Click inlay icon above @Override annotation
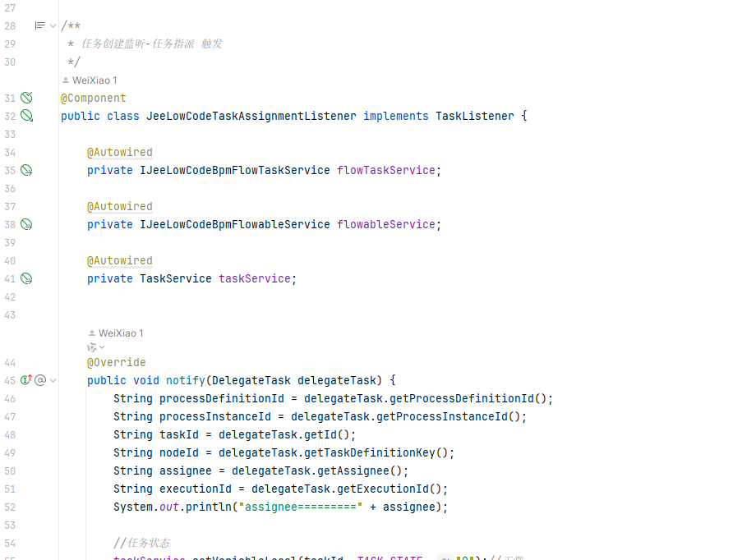The width and height of the screenshot is (756, 560). (x=91, y=347)
